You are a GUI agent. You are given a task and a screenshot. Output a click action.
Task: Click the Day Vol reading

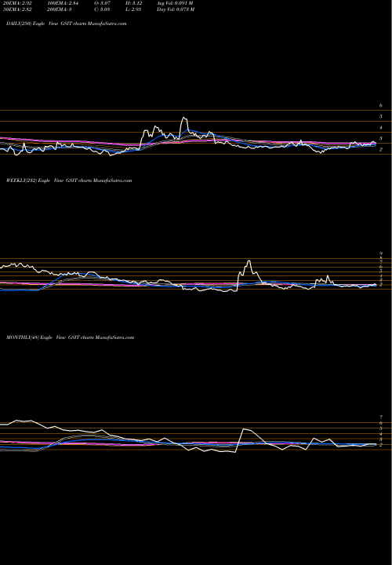[176, 9]
